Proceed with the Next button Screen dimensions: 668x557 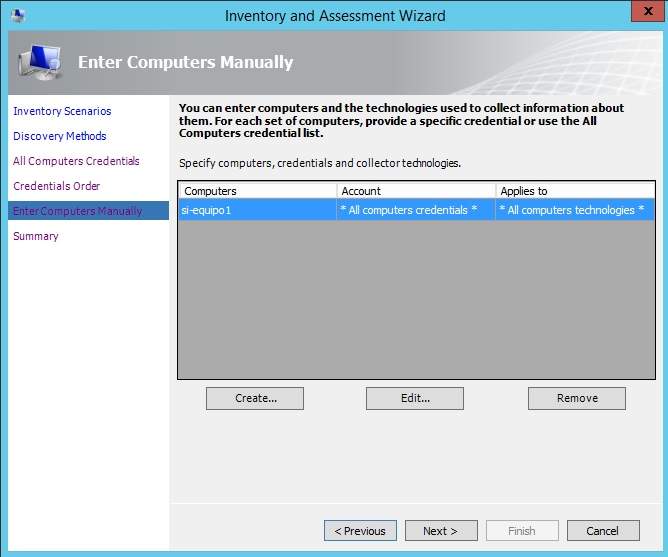click(x=440, y=531)
